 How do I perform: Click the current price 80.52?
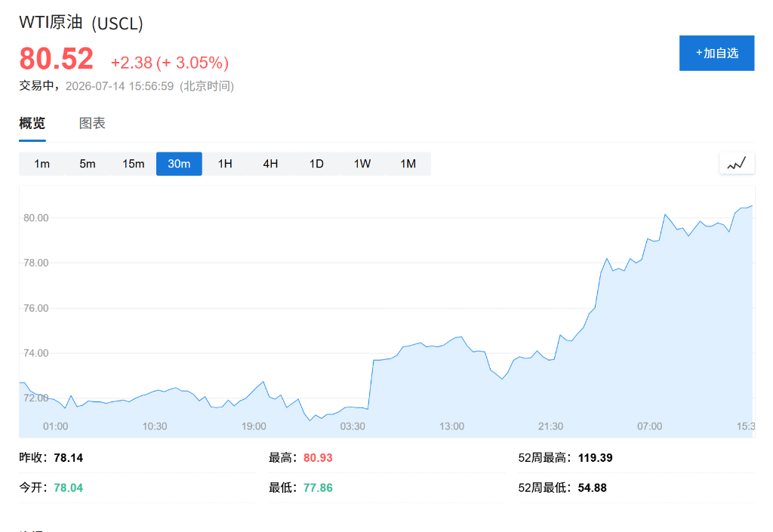click(x=56, y=59)
